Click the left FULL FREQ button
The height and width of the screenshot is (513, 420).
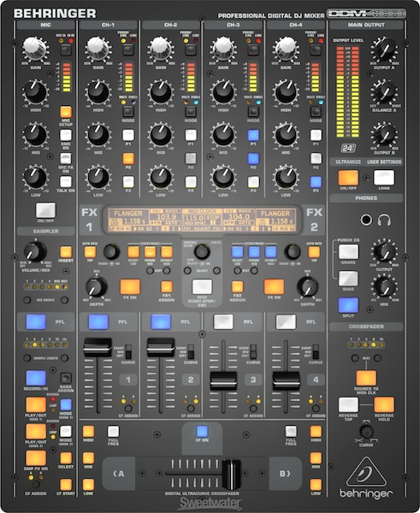pyautogui.click(x=114, y=432)
